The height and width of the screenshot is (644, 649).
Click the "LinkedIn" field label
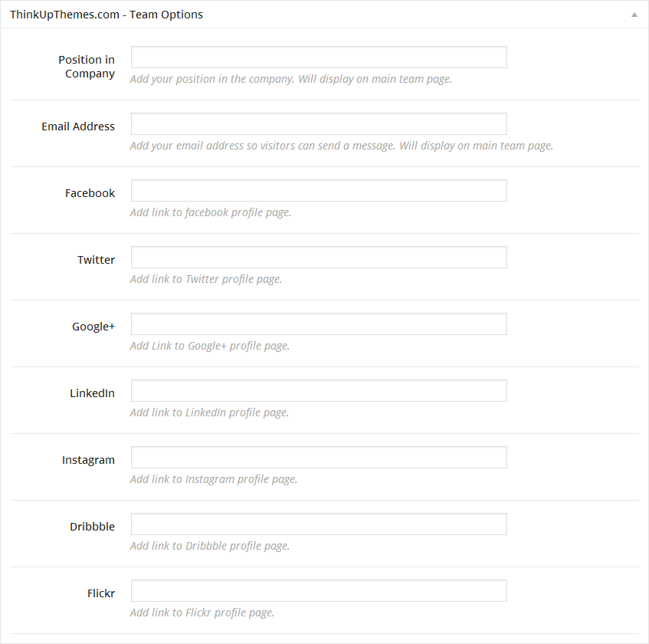tap(92, 393)
